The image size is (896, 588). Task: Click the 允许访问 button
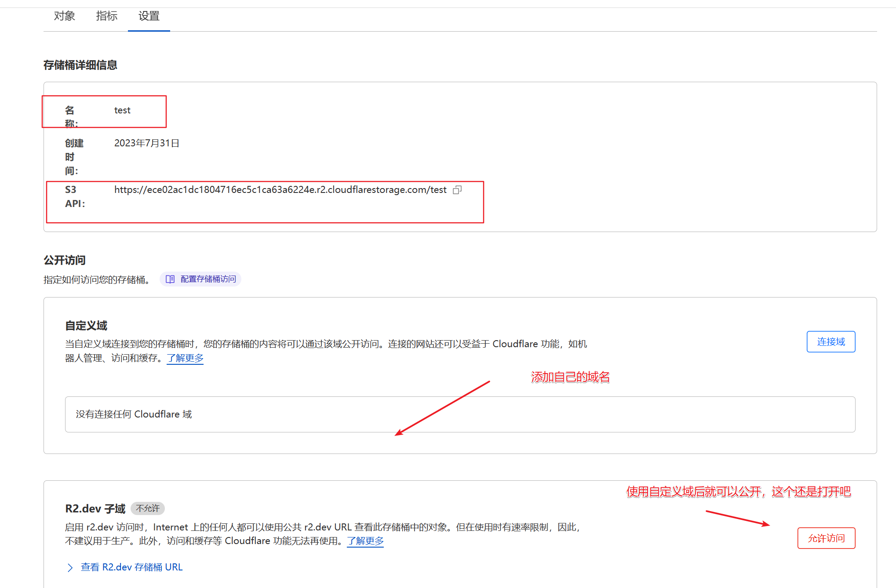[x=826, y=538]
